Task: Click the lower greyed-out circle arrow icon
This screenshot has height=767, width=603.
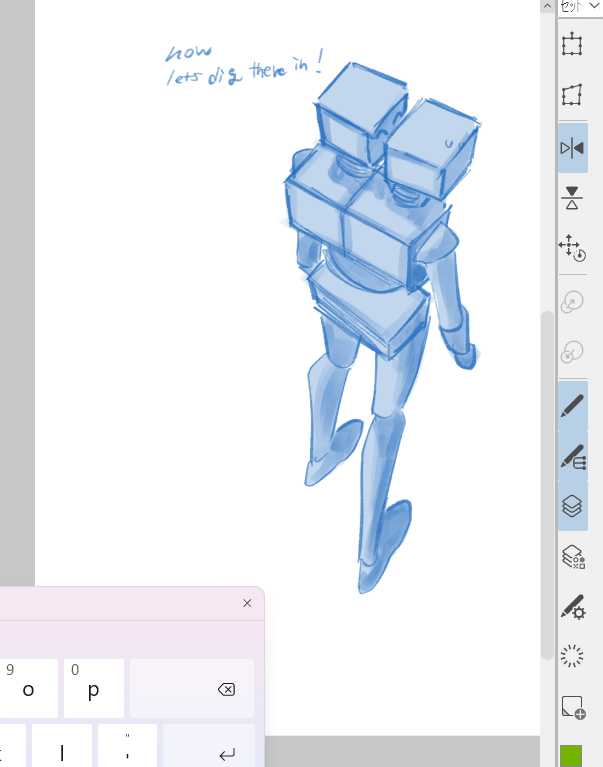Action: [x=572, y=352]
